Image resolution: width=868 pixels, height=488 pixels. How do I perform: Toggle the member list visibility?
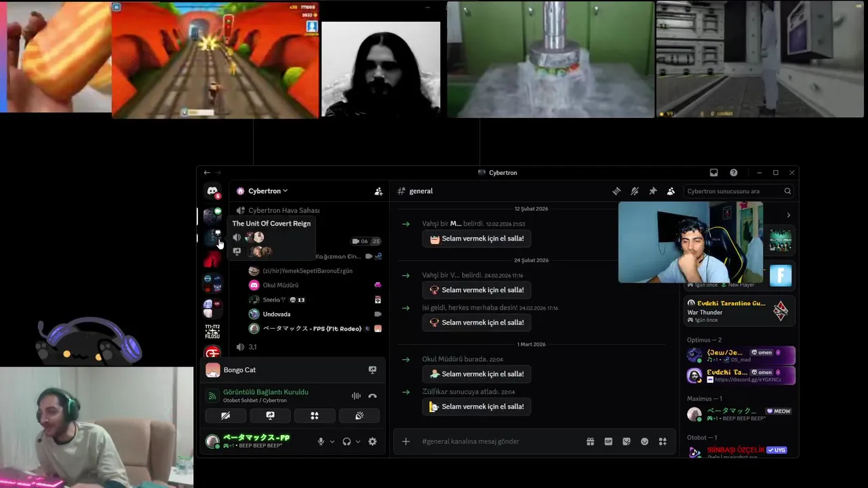pos(671,191)
